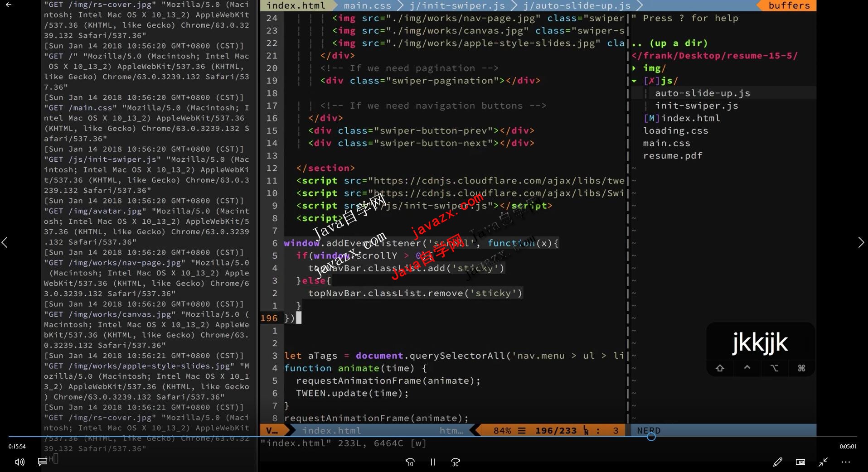This screenshot has height=472, width=868.
Task: Click the 'function animate(time)' line
Action: [x=355, y=368]
